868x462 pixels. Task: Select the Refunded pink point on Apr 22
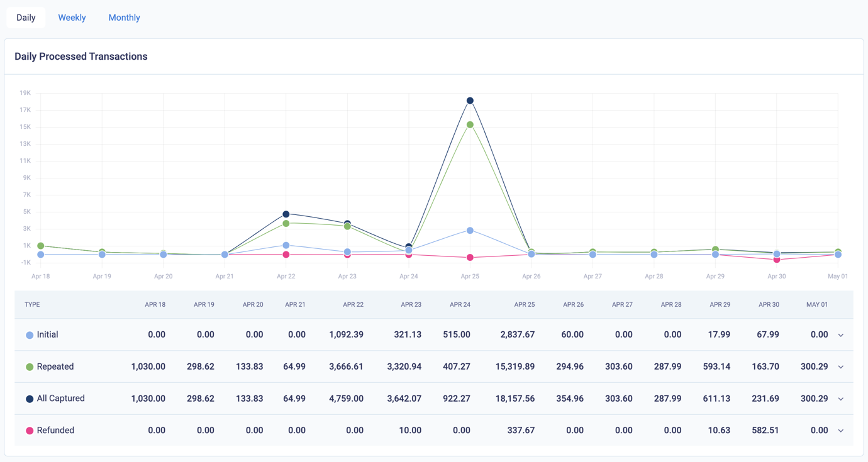pyautogui.click(x=286, y=255)
